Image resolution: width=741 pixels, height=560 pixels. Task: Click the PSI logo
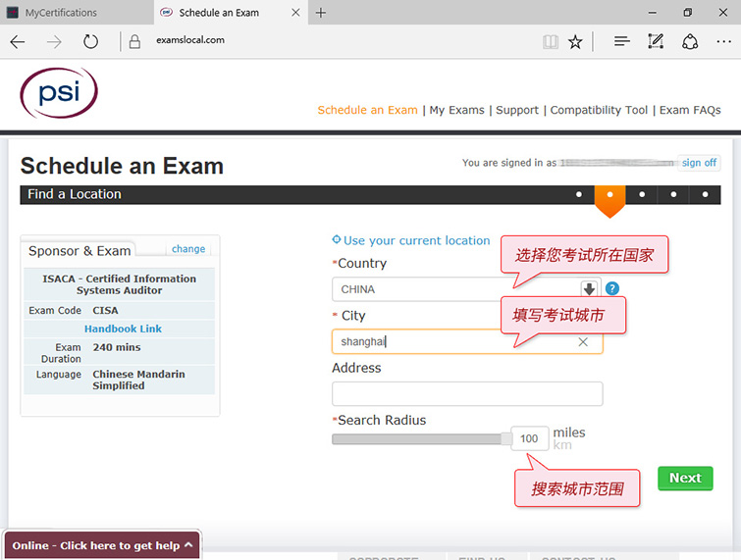click(x=59, y=93)
